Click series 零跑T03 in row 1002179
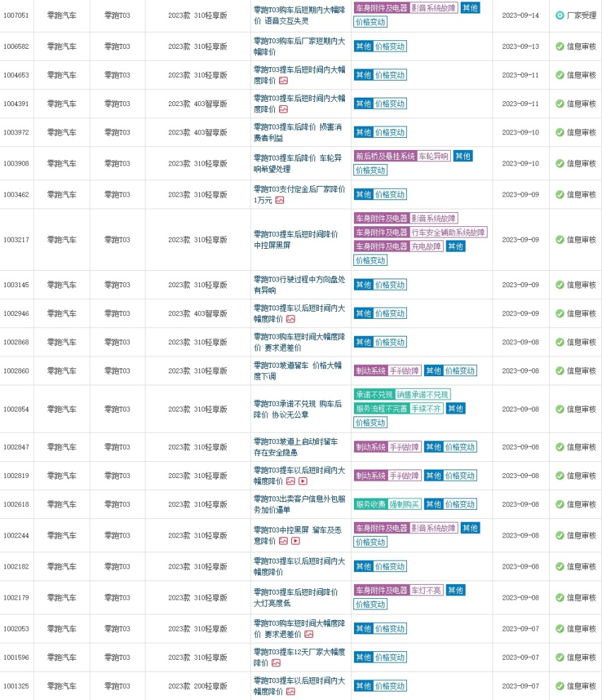 point(117,597)
